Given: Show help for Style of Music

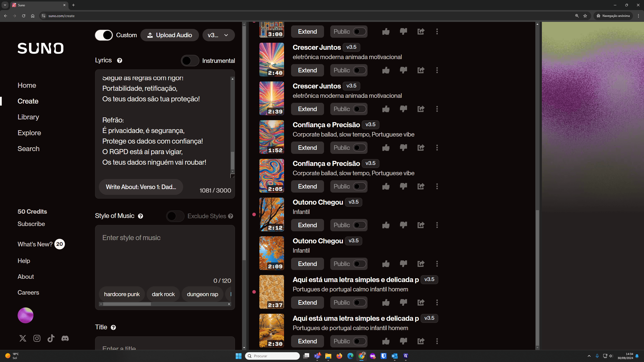Looking at the screenshot, I should (140, 216).
